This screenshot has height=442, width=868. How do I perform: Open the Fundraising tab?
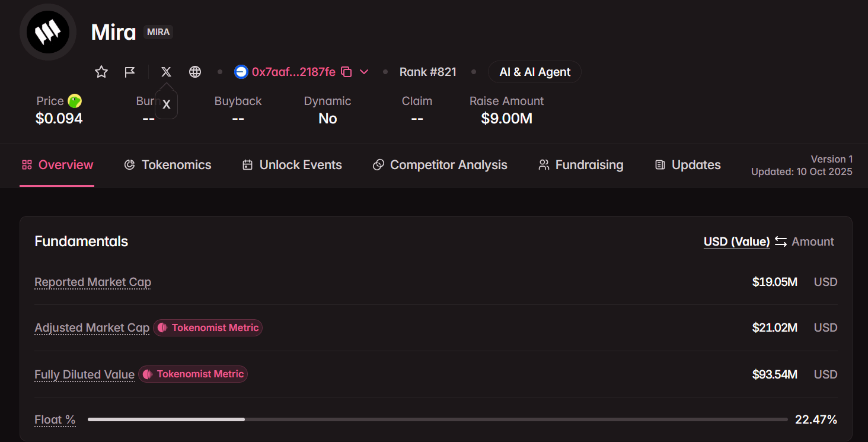coord(580,165)
